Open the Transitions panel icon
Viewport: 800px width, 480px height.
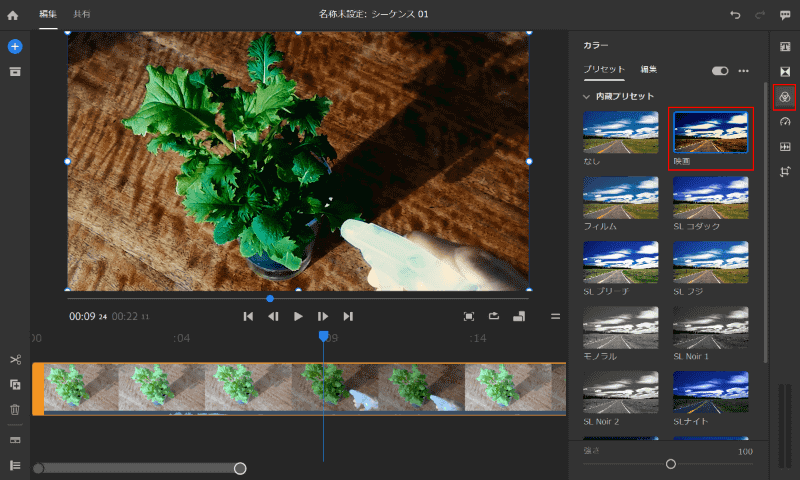click(785, 72)
